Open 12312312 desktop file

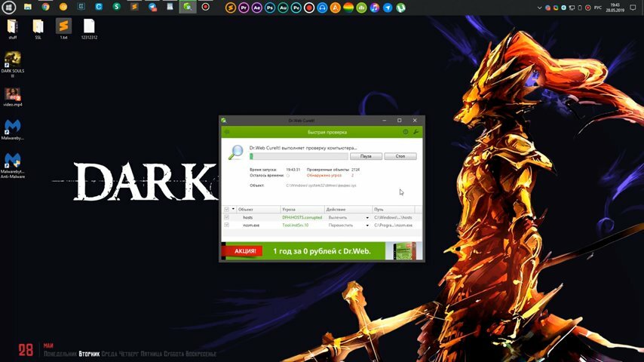89,29
